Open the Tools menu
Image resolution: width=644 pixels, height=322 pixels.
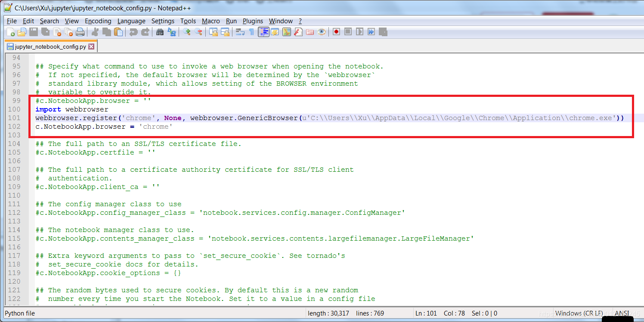[x=188, y=21]
